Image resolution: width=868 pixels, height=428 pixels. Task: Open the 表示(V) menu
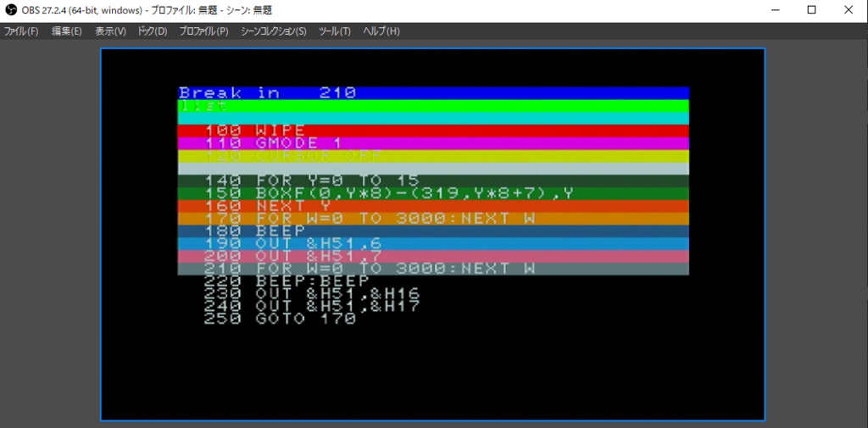coord(110,31)
